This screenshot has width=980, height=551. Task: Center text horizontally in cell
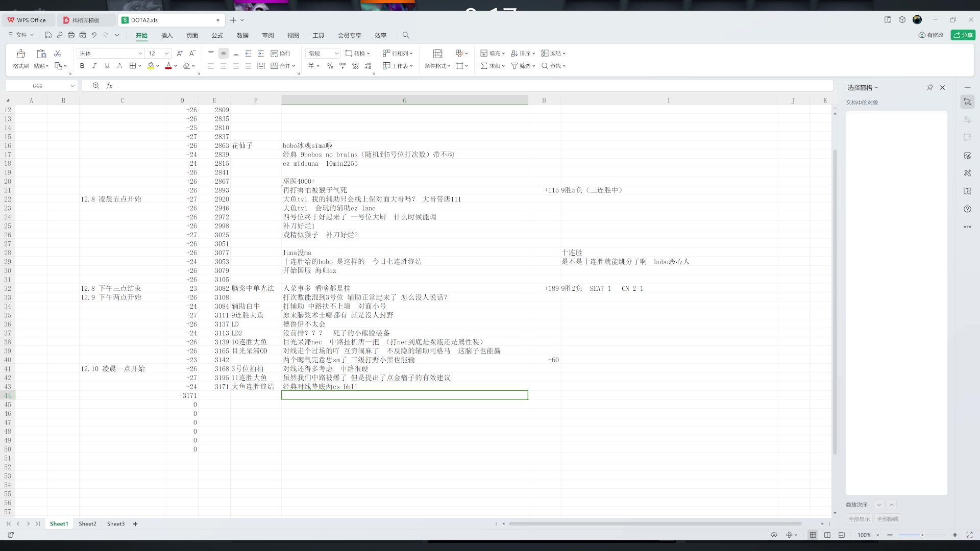click(223, 66)
